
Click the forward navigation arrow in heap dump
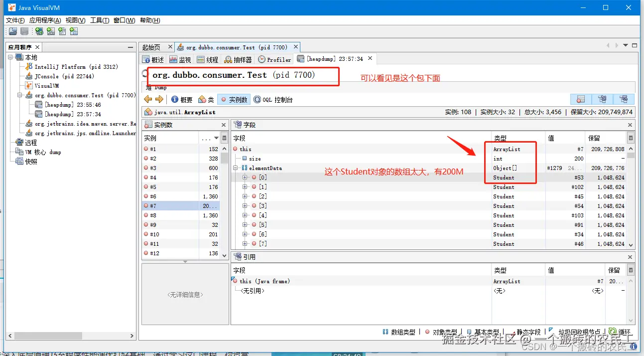click(159, 99)
